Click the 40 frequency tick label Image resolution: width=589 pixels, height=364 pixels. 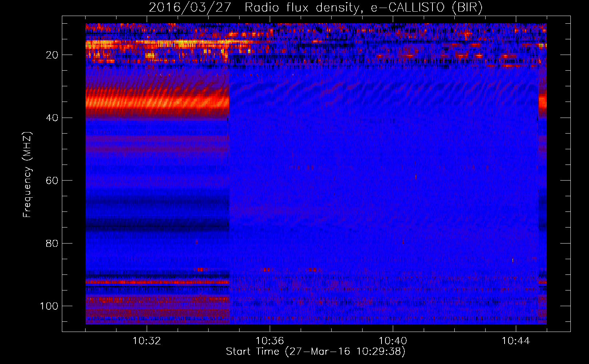click(x=52, y=118)
